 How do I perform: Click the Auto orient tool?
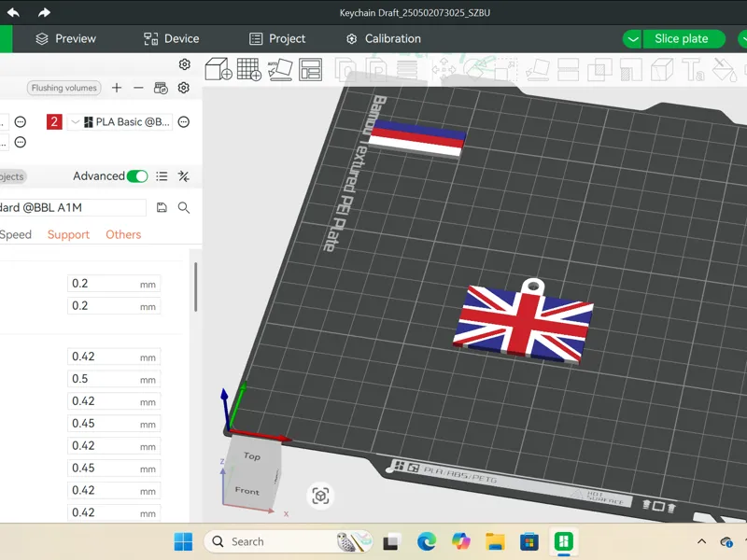279,69
